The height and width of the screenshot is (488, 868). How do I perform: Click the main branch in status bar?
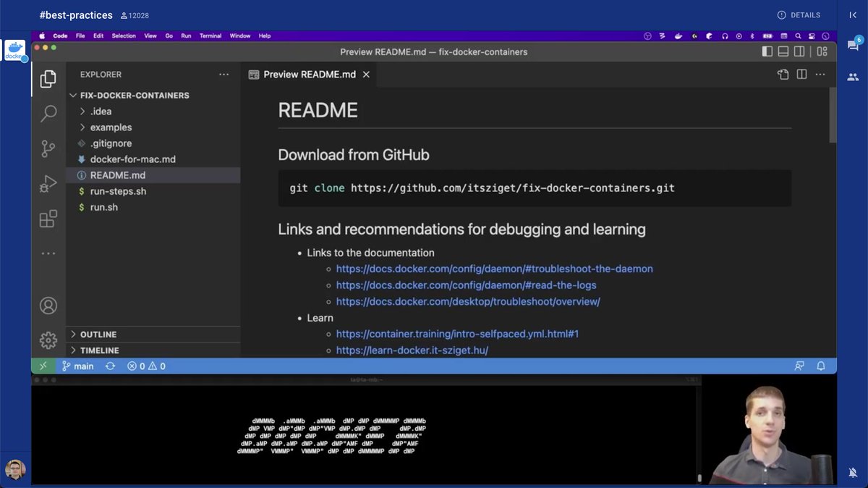tap(78, 366)
